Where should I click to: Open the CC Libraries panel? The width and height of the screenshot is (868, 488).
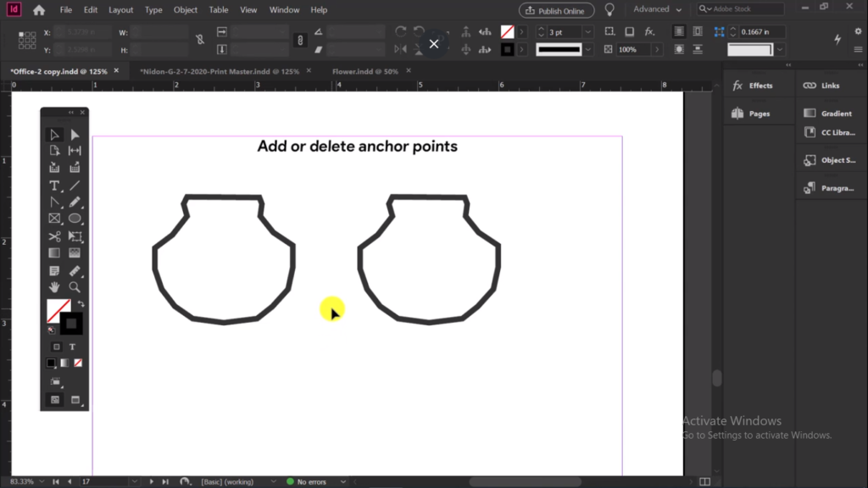tap(829, 133)
